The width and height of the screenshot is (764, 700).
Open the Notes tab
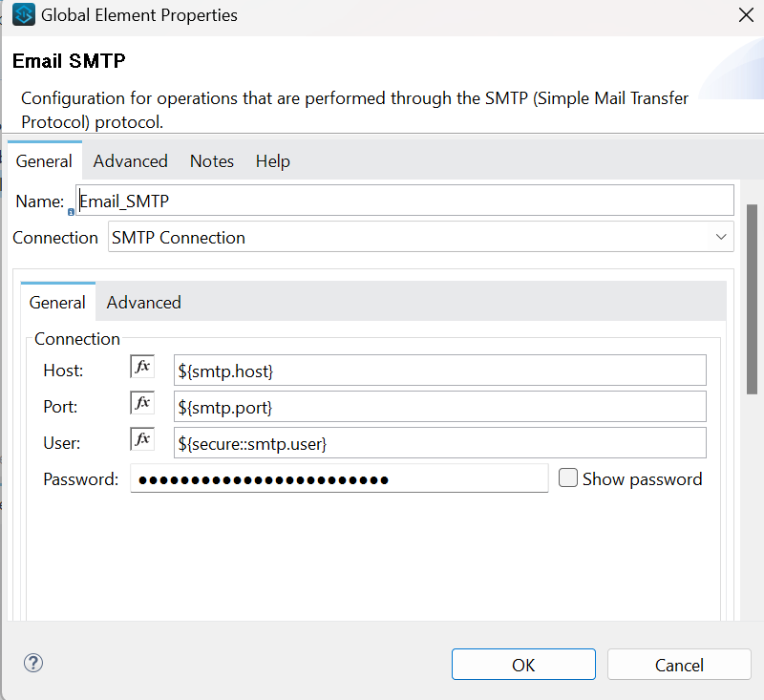point(211,161)
